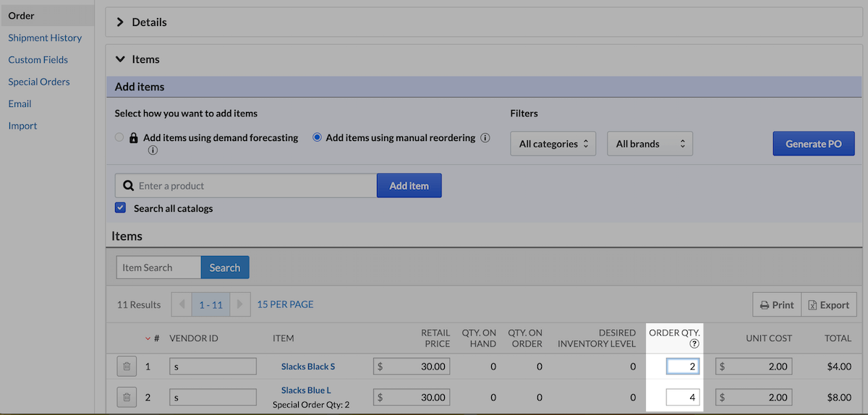This screenshot has height=415, width=868.
Task: Click the Enter a product search field
Action: 246,186
